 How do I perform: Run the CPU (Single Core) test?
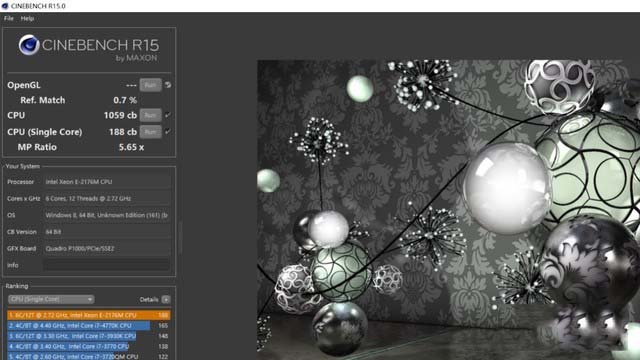click(x=150, y=132)
